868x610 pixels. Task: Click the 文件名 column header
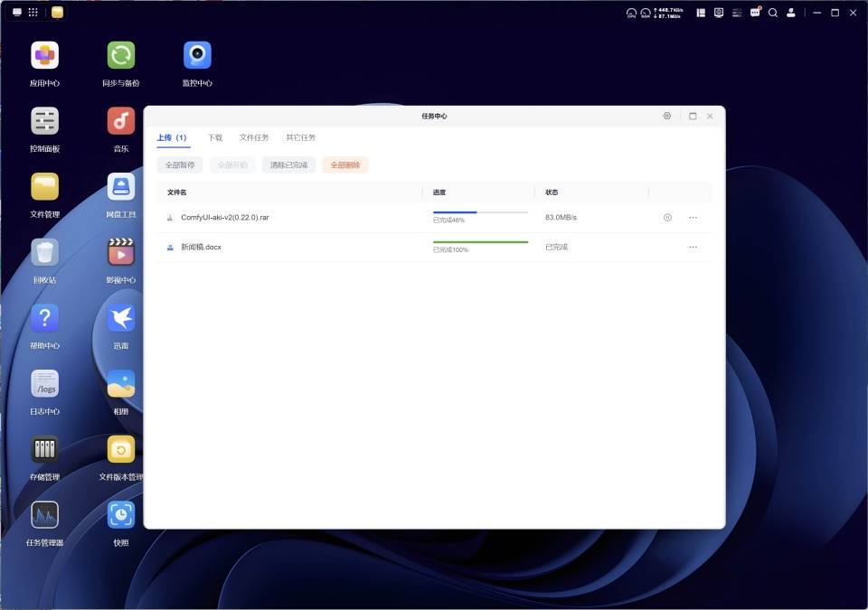tap(177, 192)
